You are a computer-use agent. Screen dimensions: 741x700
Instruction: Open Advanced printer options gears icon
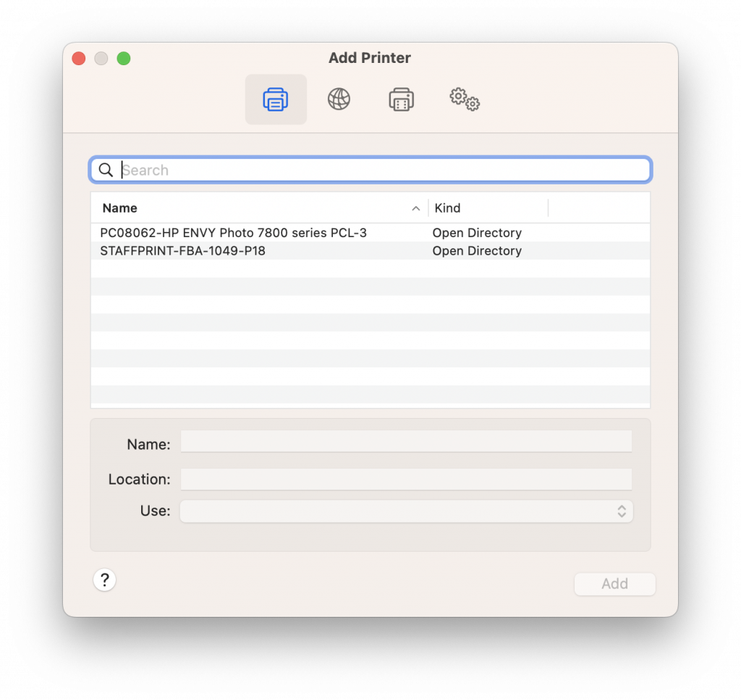(463, 99)
